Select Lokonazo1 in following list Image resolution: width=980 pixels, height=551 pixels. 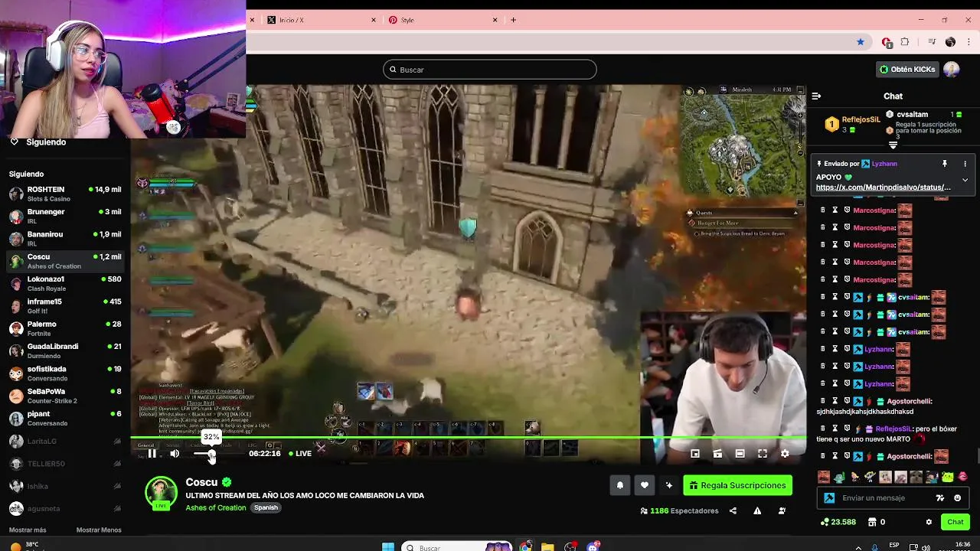point(65,284)
